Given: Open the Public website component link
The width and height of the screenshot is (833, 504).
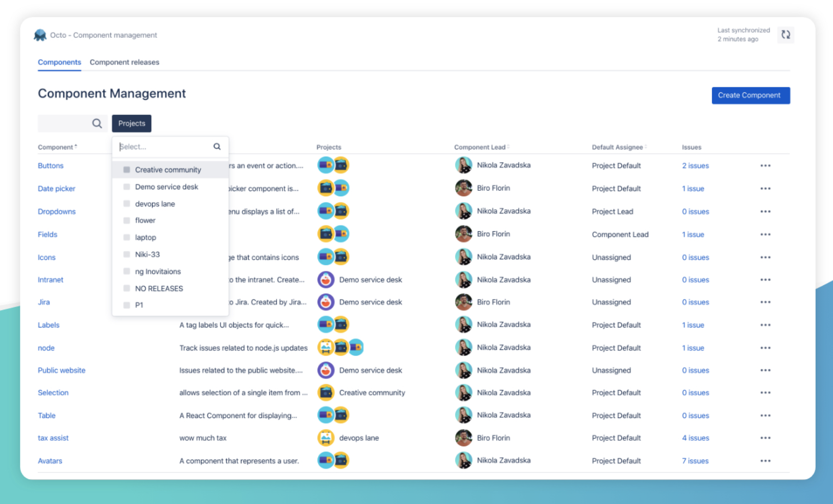Looking at the screenshot, I should click(62, 370).
